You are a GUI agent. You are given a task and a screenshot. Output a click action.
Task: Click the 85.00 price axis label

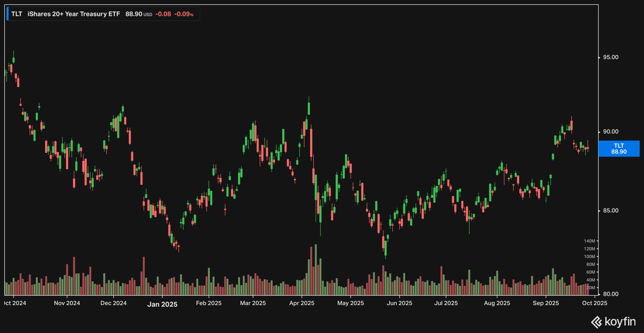point(611,211)
